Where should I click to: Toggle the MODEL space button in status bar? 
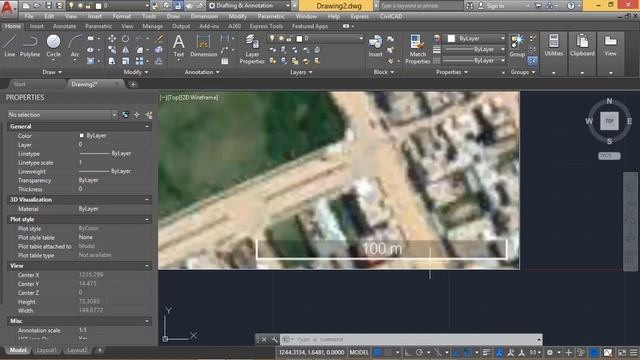359,352
